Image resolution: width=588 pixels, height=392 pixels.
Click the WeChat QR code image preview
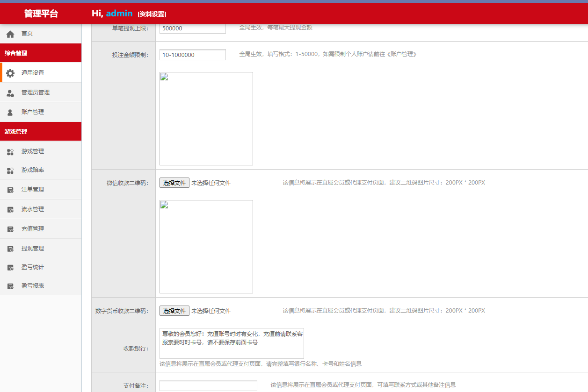tap(206, 119)
